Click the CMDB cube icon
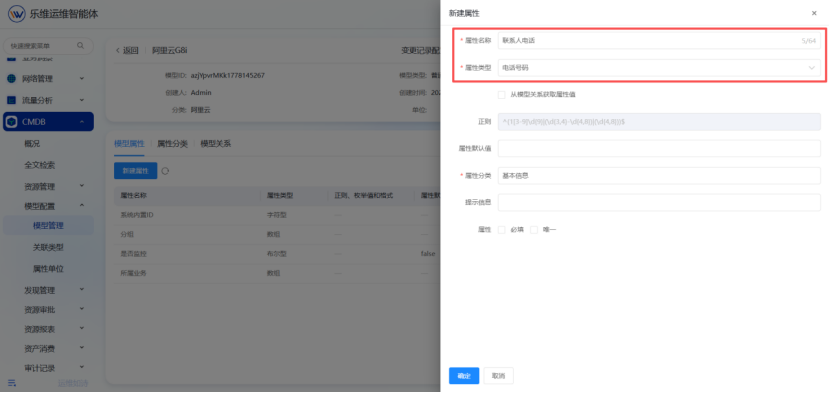This screenshot has width=829, height=393. [x=11, y=122]
